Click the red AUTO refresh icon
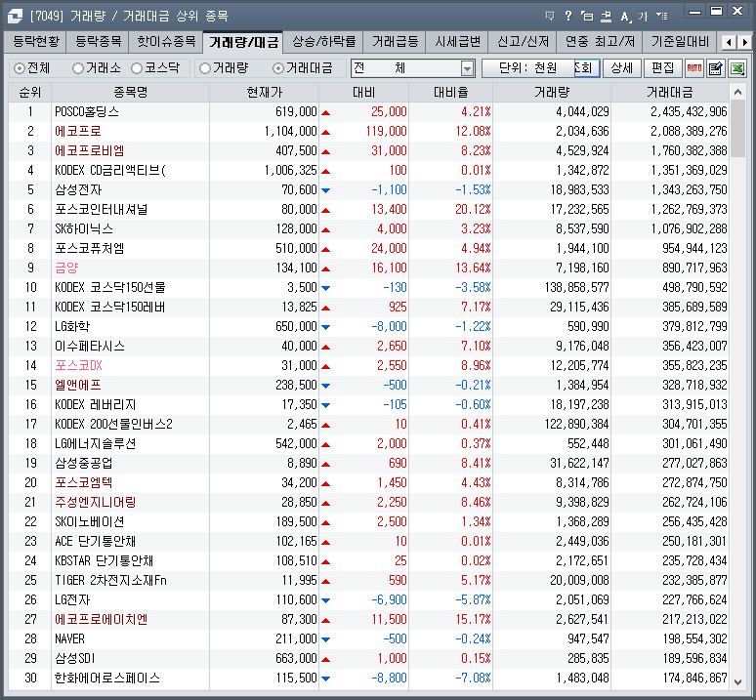Screen dimensions: 756x700 coord(694,68)
